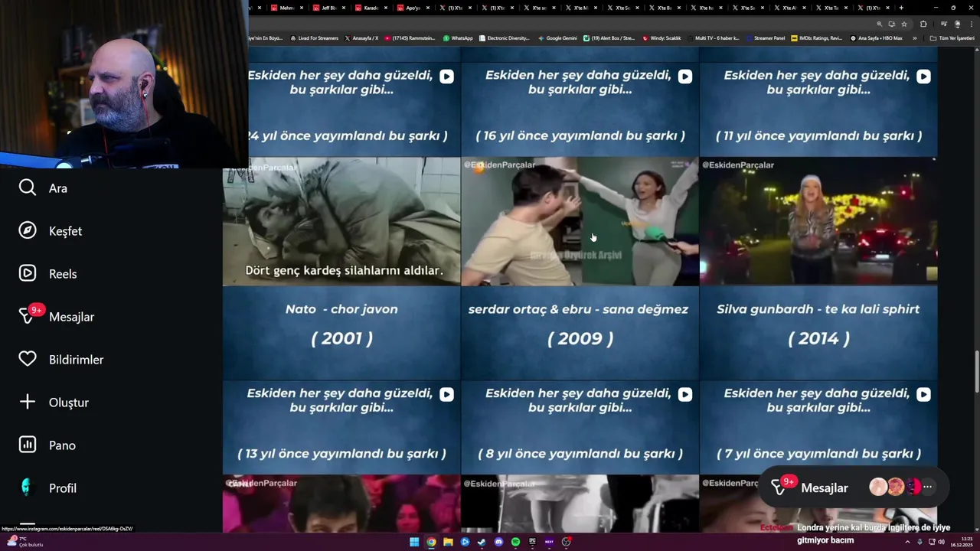Open Silva gunbardh reel thumbnail
The height and width of the screenshot is (551, 980).
(818, 221)
